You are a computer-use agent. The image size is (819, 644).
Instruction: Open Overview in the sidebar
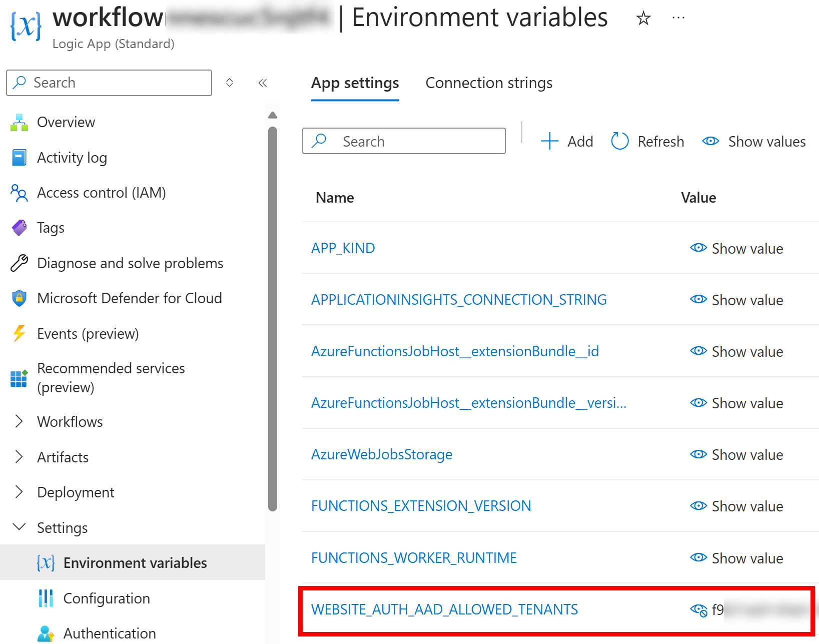pyautogui.click(x=66, y=122)
